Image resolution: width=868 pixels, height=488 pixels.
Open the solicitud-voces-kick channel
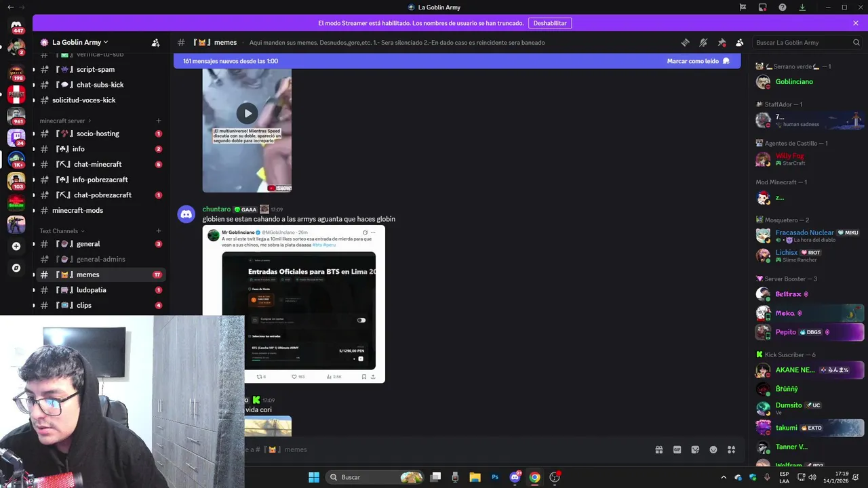click(100, 100)
